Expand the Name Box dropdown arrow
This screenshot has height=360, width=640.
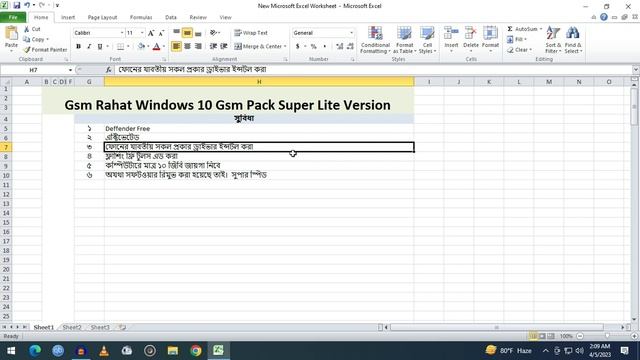(70, 70)
